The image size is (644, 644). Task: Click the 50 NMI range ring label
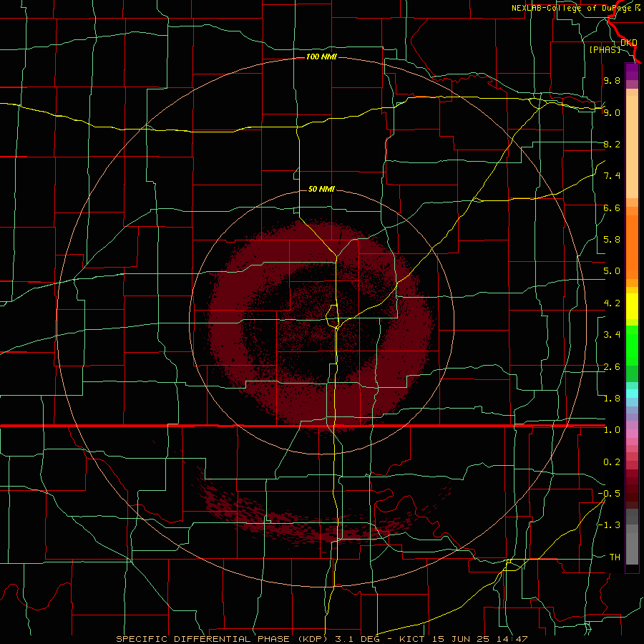tap(321, 189)
